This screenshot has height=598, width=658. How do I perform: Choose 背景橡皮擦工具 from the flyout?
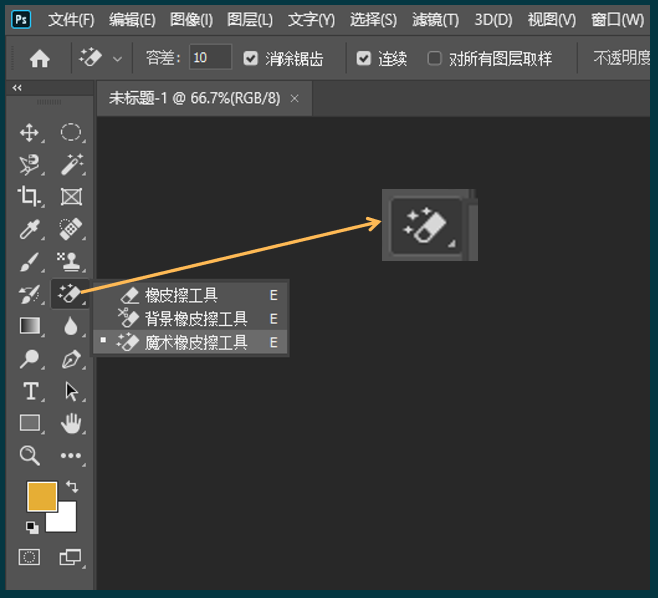(196, 319)
